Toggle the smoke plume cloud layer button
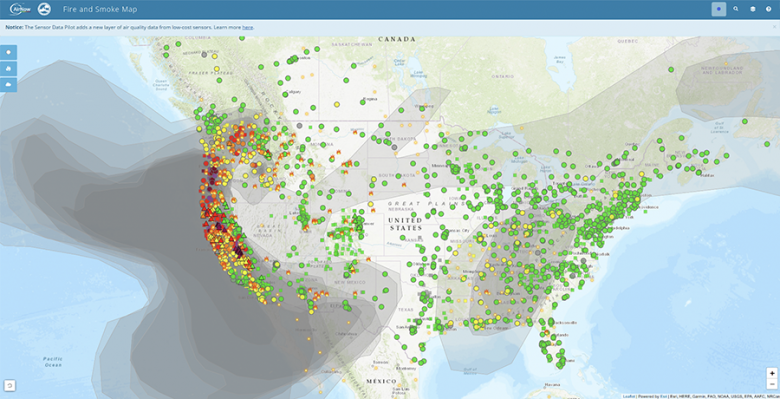The width and height of the screenshot is (780, 399). [8, 85]
